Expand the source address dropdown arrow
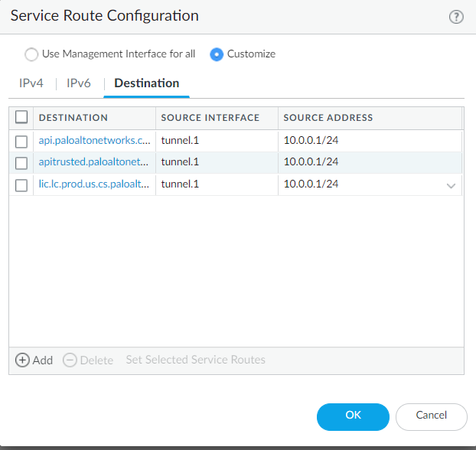The image size is (476, 450). point(451,185)
